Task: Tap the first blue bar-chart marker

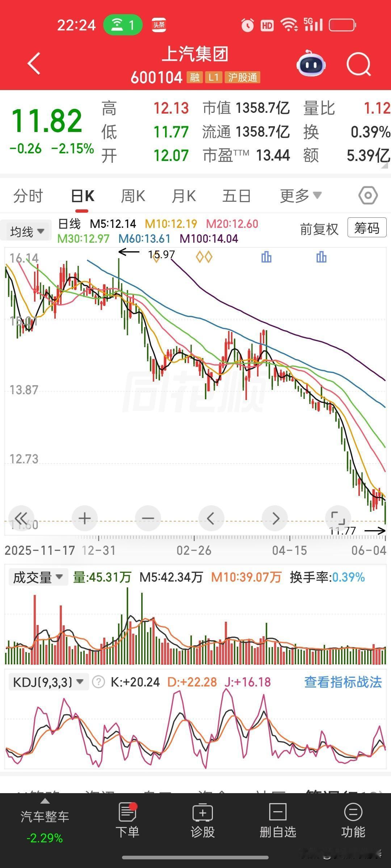Action: (x=266, y=257)
